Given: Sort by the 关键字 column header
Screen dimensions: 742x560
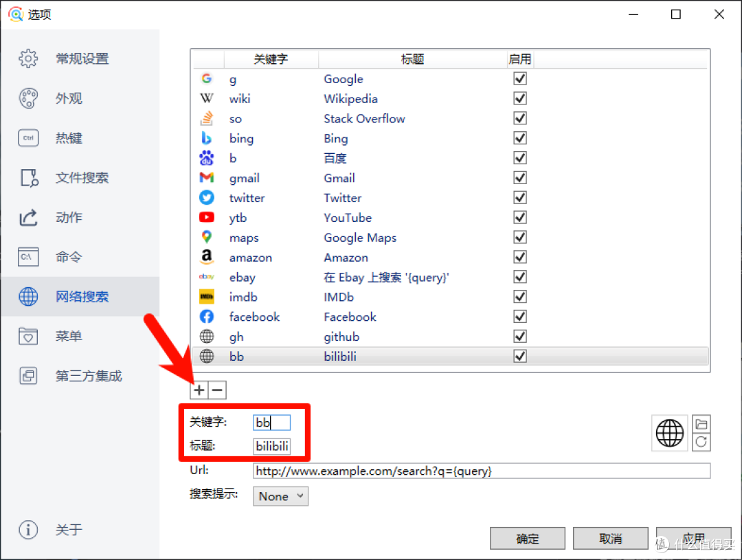Looking at the screenshot, I should point(271,59).
